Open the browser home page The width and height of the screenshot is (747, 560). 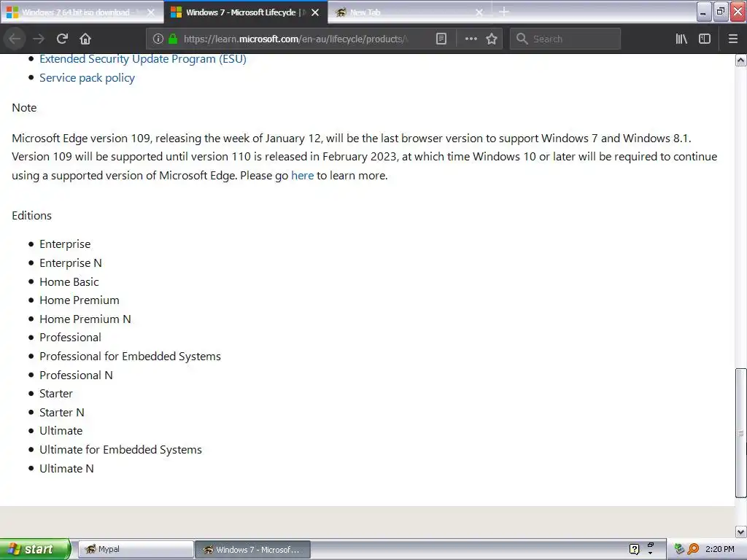85,39
